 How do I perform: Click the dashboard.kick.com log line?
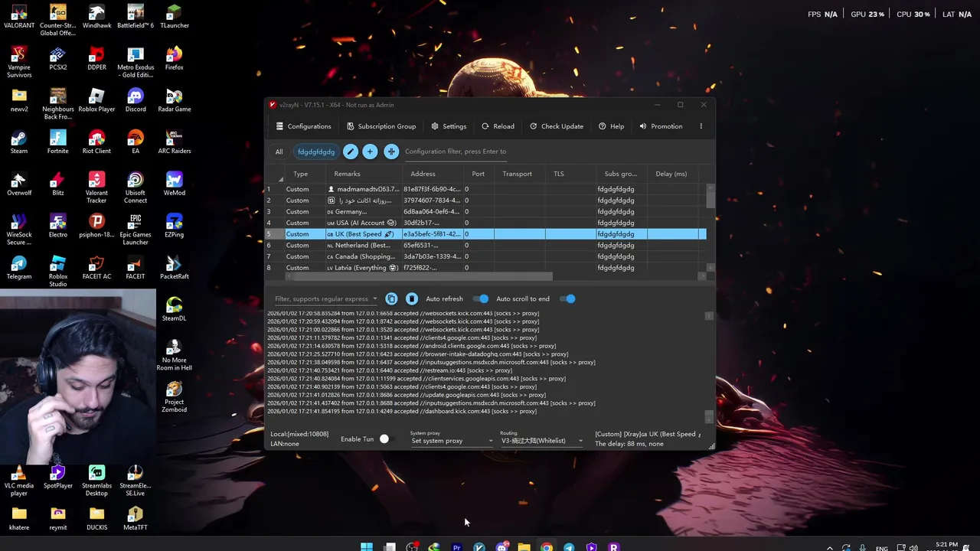[402, 412]
